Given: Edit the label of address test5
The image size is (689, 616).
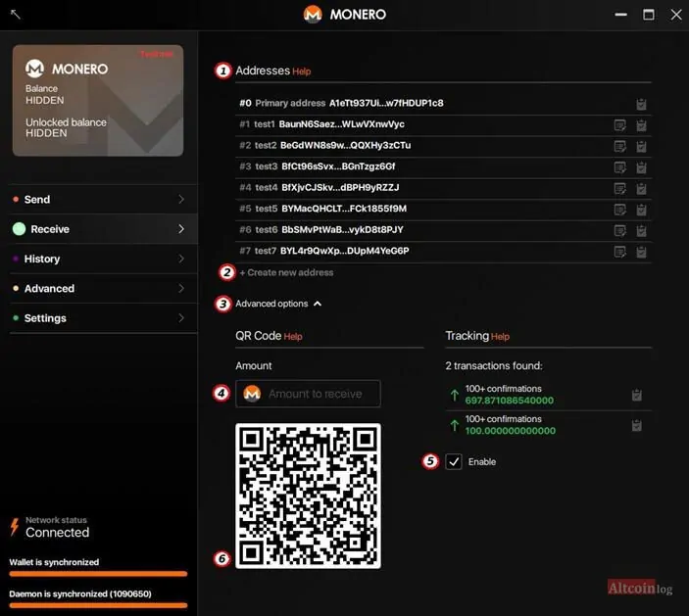Looking at the screenshot, I should tap(620, 210).
